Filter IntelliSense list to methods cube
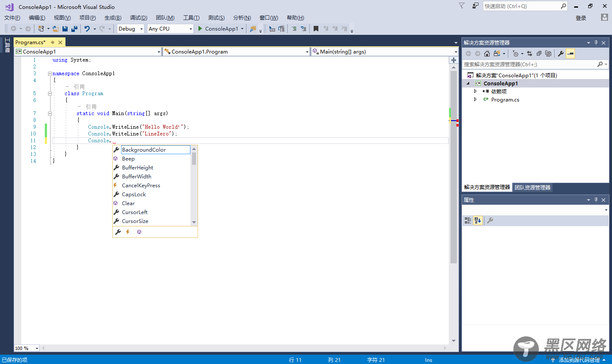Viewport: 612px width, 364px height. point(139,232)
